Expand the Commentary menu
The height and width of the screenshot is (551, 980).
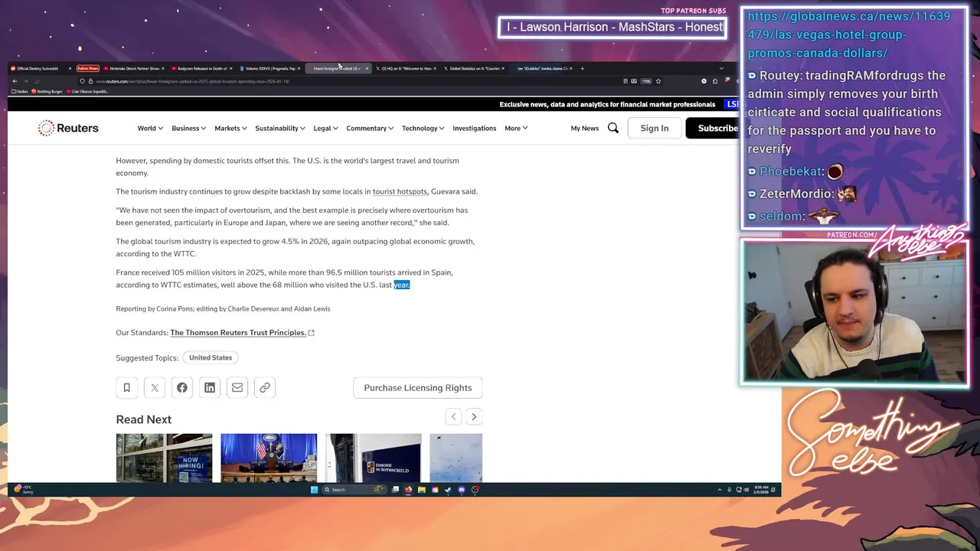point(370,129)
